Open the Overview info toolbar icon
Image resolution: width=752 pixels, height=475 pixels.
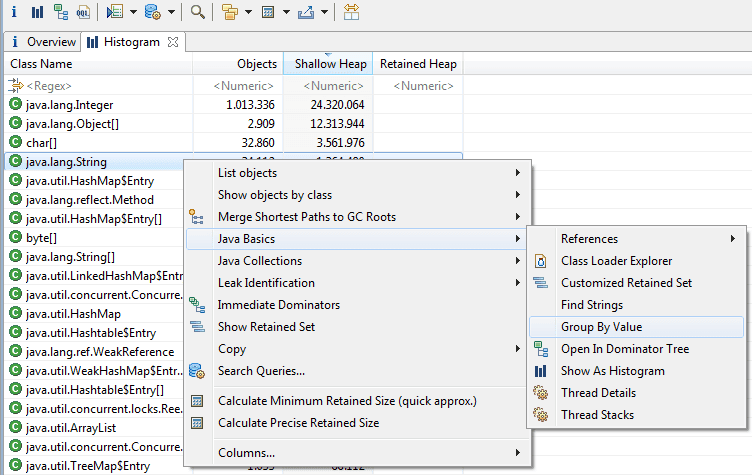[13, 12]
